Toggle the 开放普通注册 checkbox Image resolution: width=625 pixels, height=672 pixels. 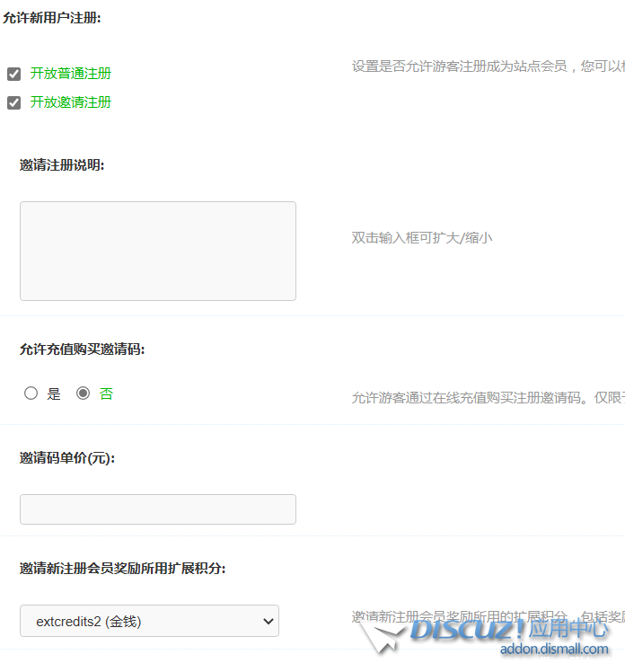(13, 74)
